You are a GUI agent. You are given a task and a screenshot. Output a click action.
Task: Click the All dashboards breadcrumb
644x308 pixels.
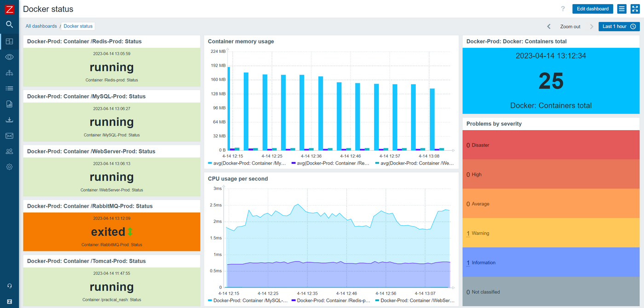pos(41,26)
